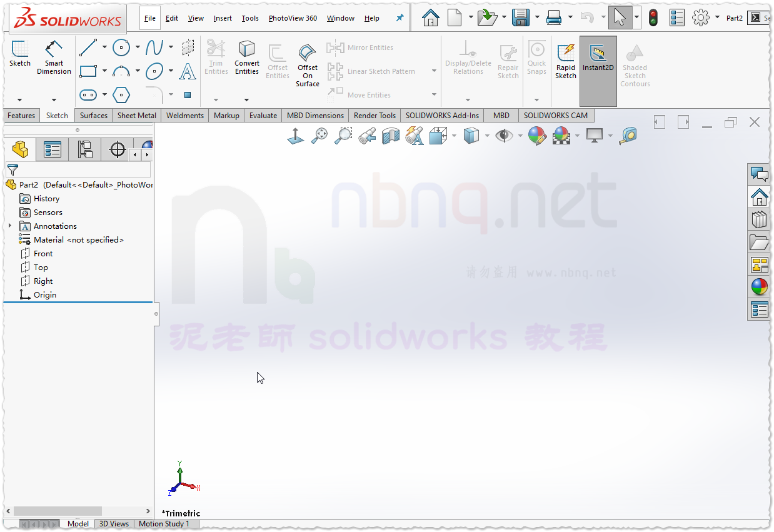Open the Custom Properties task pane icon

click(759, 309)
